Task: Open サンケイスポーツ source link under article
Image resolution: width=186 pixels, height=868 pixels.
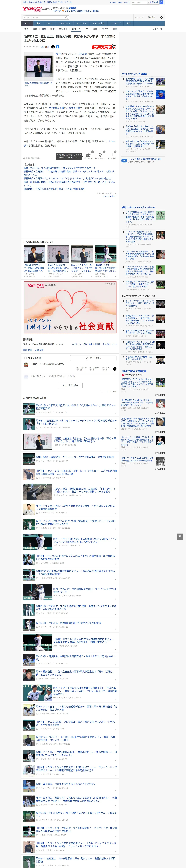Action: (109, 196)
